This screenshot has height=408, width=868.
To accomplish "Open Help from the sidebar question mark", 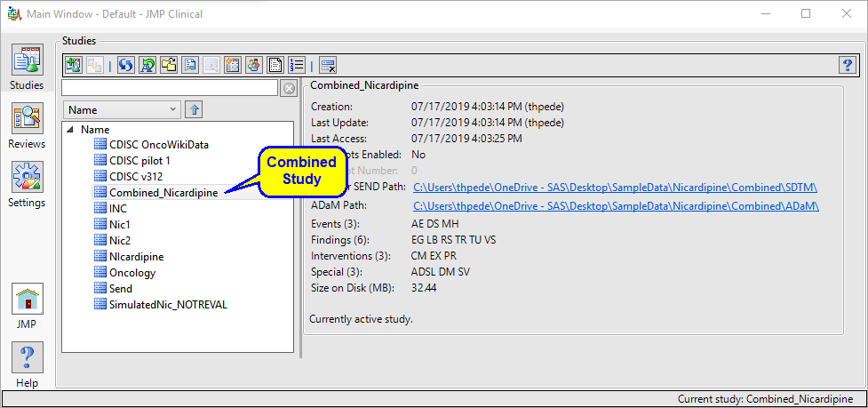I will 27,358.
